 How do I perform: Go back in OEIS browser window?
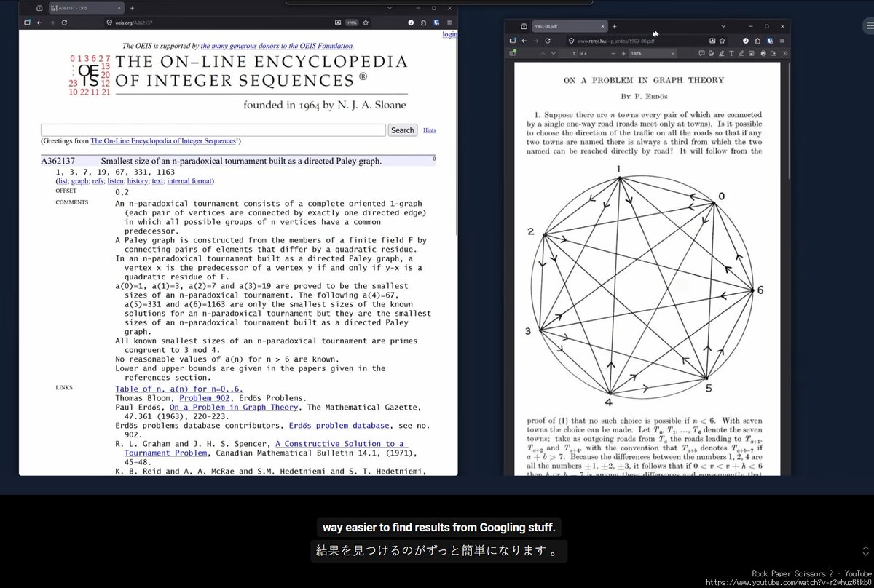coord(39,23)
